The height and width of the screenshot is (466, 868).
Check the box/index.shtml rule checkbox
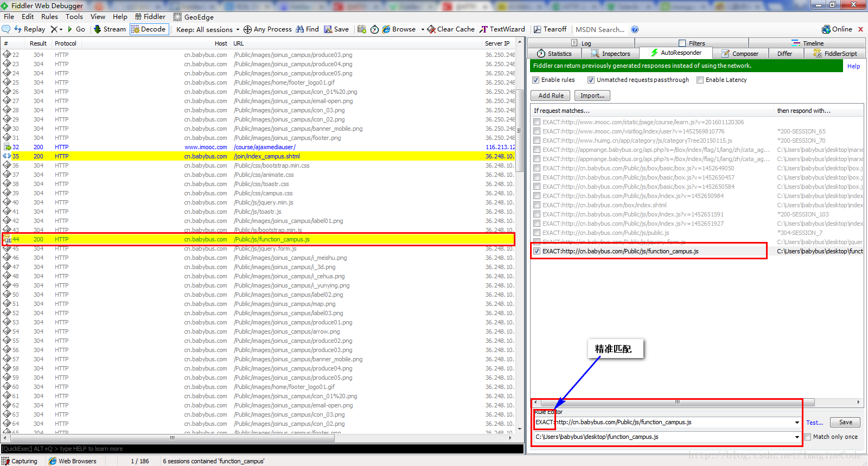[x=537, y=205]
